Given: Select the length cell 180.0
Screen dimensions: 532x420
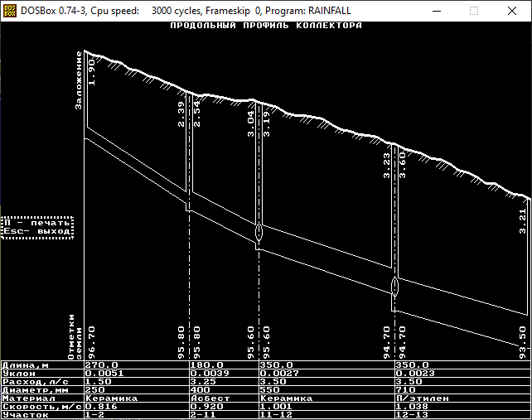Looking at the screenshot, I should pyautogui.click(x=207, y=365).
